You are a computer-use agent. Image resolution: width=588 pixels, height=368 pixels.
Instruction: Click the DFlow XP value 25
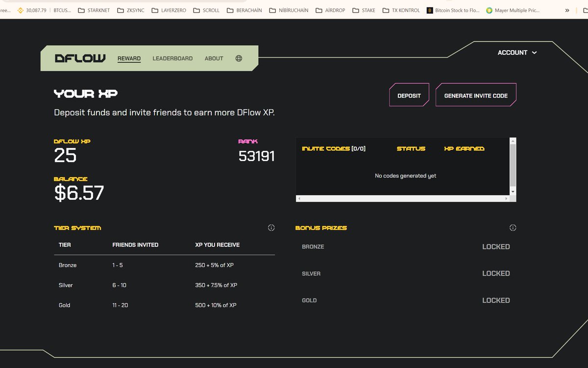point(65,156)
